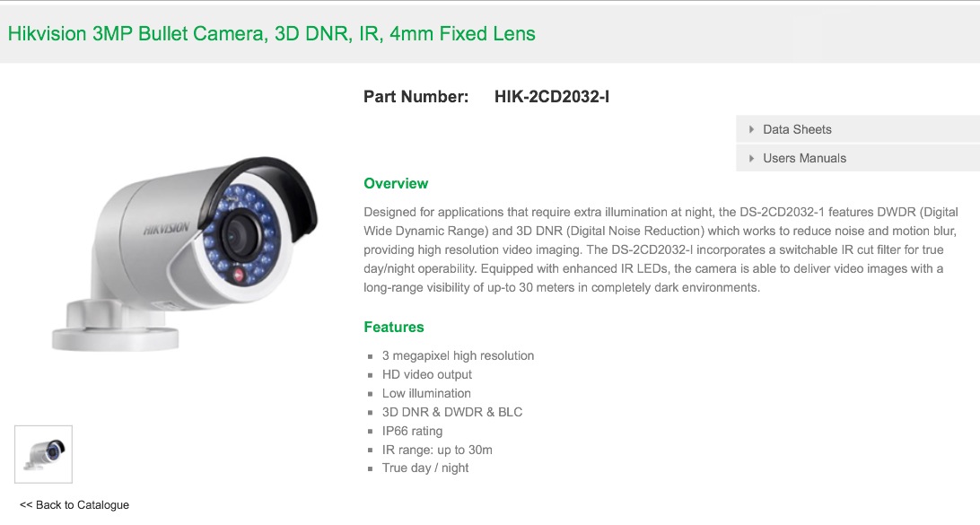980x525 pixels.
Task: Click the 3D DNR & DWDR & BLC feature
Action: (x=452, y=412)
